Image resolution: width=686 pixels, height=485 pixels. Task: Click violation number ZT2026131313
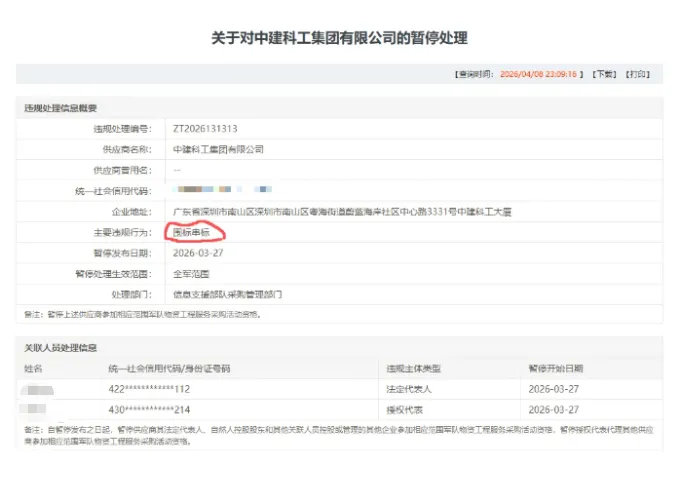205,129
